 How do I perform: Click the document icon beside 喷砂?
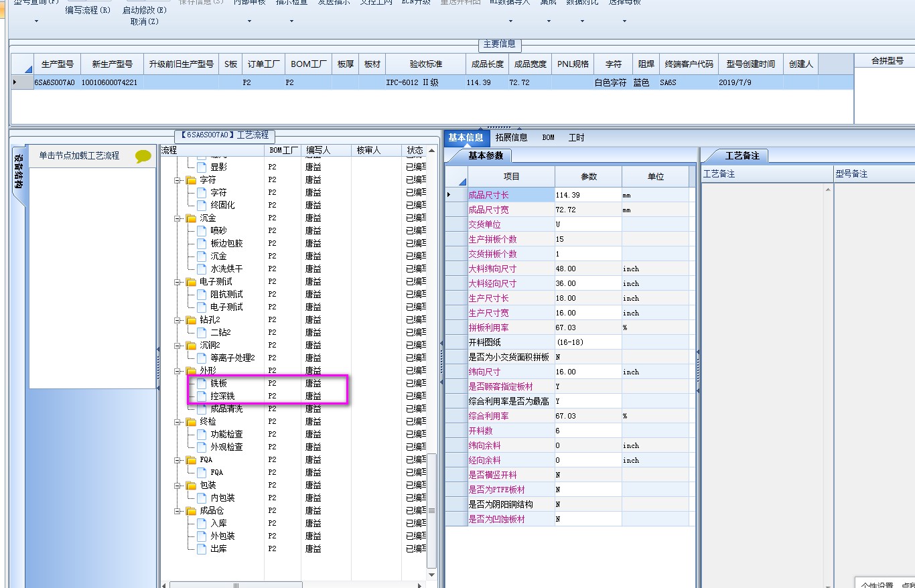pos(202,230)
